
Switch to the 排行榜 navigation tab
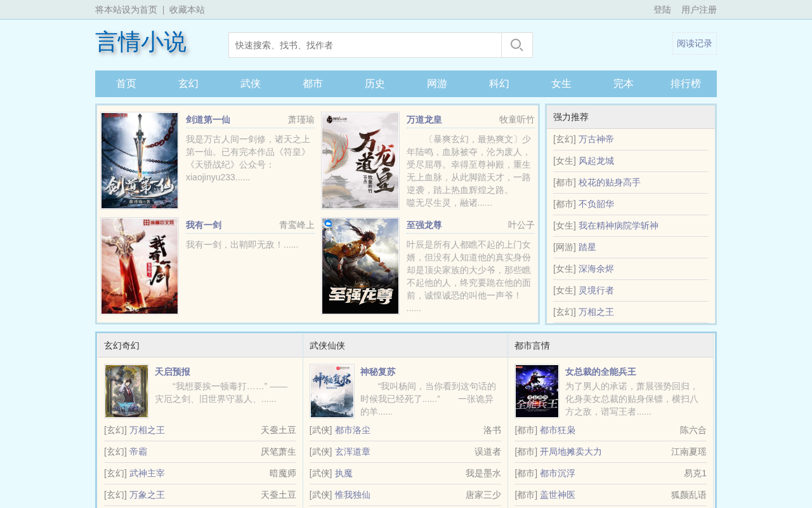(x=686, y=84)
